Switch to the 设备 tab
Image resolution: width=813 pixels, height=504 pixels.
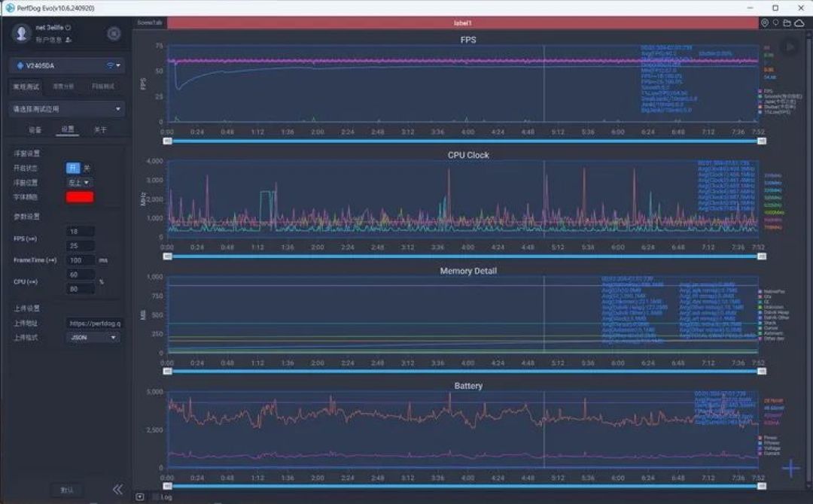pyautogui.click(x=35, y=129)
